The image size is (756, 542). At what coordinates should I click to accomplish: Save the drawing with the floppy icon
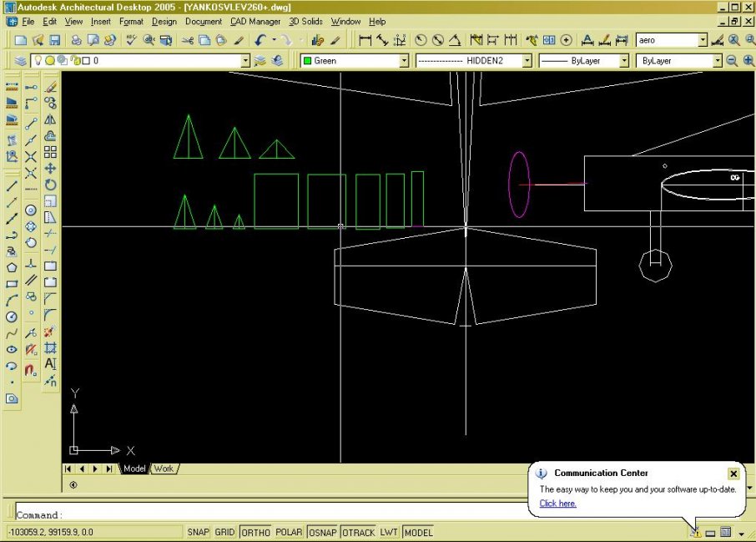pos(55,40)
